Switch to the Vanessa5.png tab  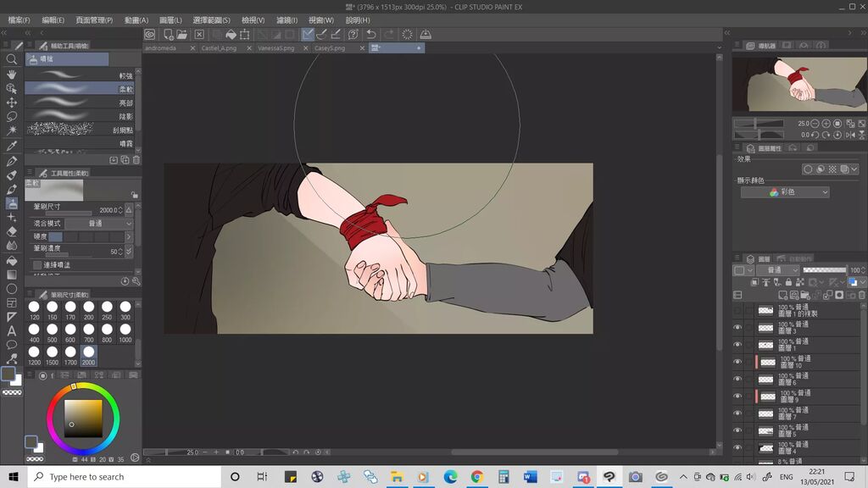coord(275,48)
